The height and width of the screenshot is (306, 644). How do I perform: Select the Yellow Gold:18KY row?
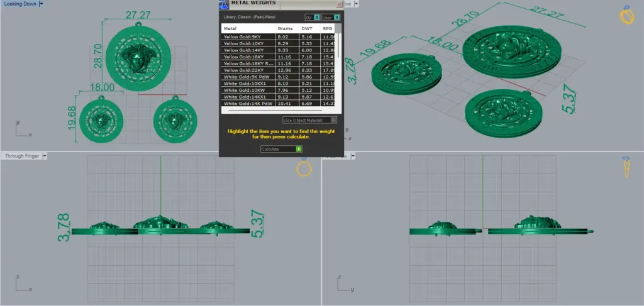[278, 57]
